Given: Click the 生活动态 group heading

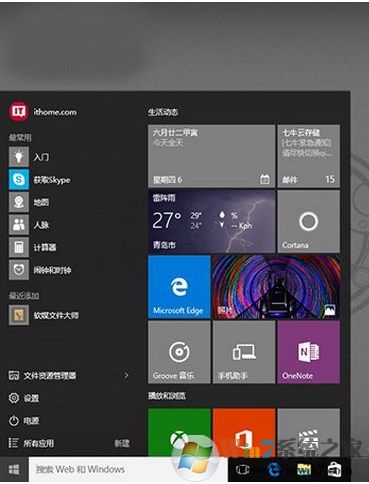Looking at the screenshot, I should point(163,112).
